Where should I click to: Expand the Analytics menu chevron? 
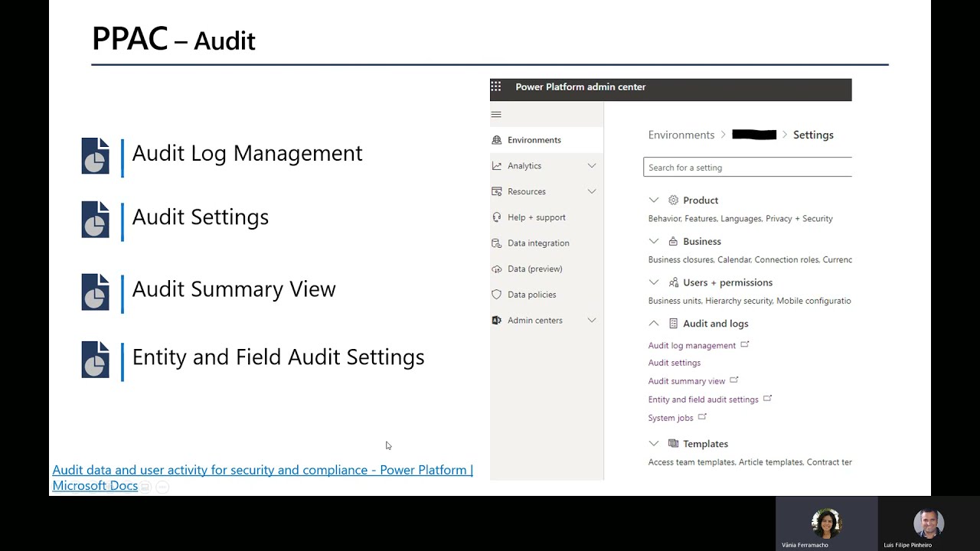pos(592,165)
